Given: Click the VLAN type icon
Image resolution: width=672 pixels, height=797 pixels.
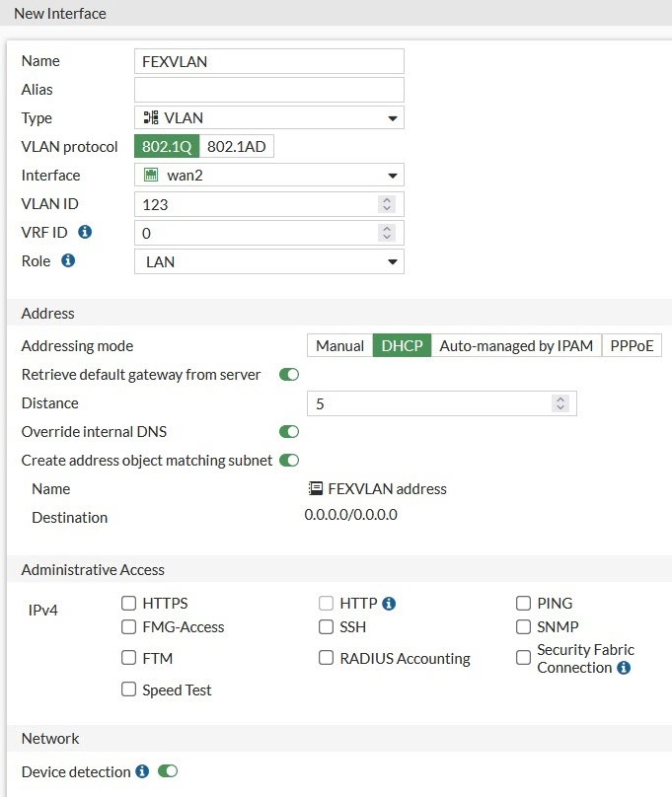Looking at the screenshot, I should pos(147,117).
